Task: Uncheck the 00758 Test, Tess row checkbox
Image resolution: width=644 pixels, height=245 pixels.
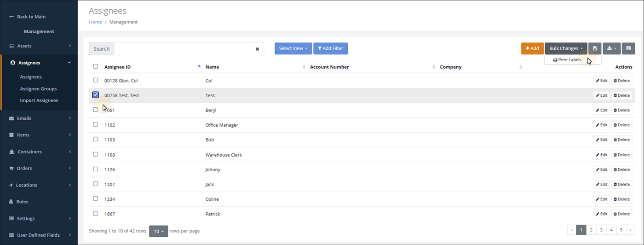Action: [96, 95]
